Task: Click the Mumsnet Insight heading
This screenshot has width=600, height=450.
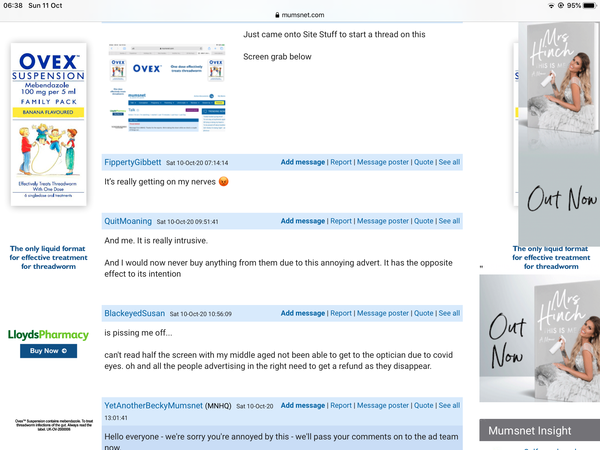Action: click(530, 431)
